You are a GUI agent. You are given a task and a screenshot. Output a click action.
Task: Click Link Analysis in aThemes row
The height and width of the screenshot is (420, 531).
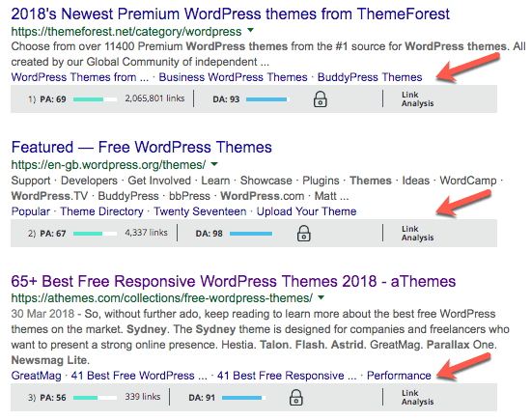click(417, 397)
